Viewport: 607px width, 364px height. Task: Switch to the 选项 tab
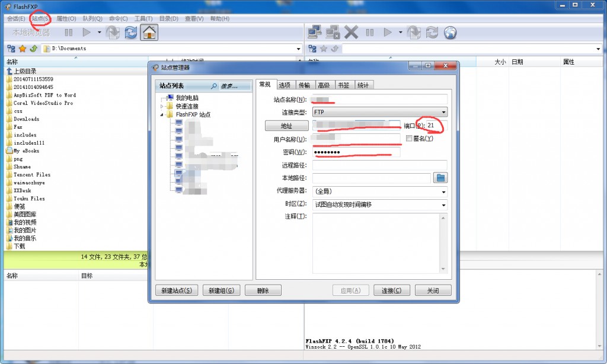coord(285,85)
